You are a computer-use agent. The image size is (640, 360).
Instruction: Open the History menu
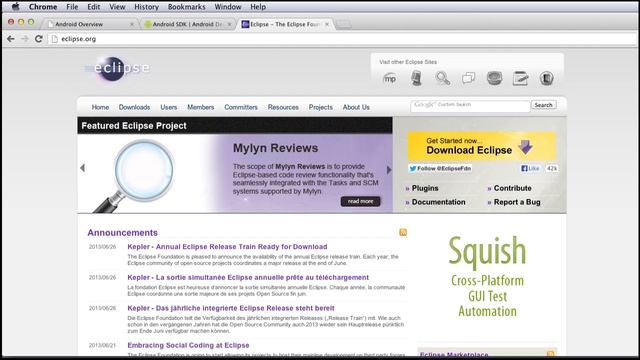pyautogui.click(x=147, y=7)
